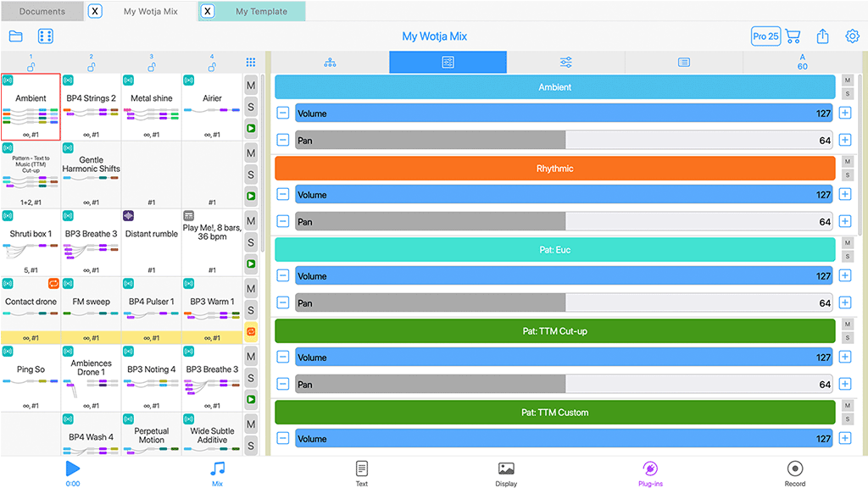
Task: Open the sliders mixer view icon
Action: (x=565, y=63)
